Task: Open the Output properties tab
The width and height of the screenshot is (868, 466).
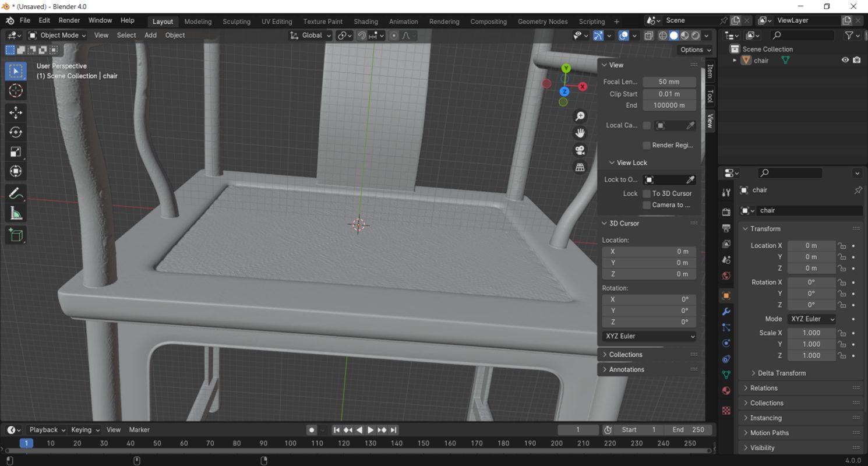Action: pos(726,228)
